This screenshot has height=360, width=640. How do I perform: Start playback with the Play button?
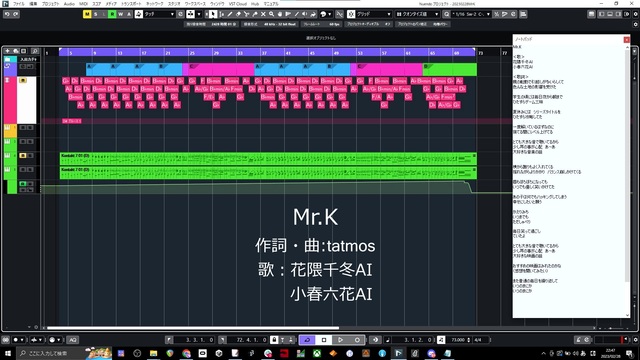point(340,340)
